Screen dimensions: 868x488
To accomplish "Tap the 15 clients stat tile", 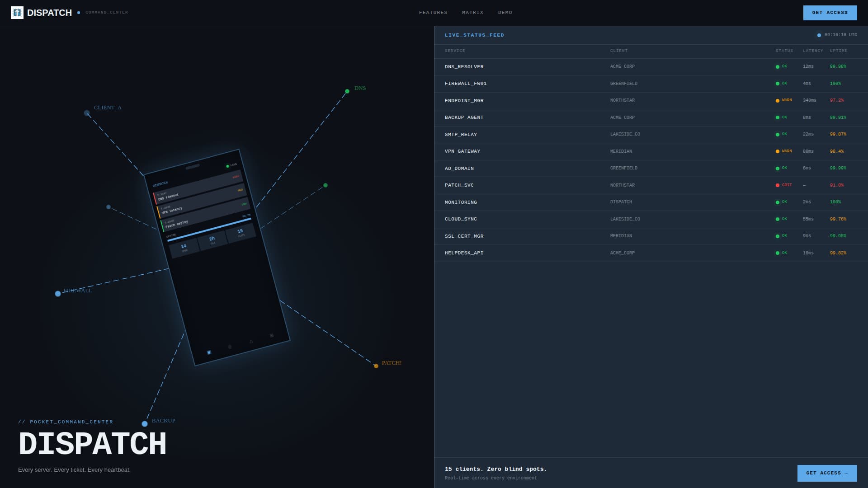I will click(241, 232).
